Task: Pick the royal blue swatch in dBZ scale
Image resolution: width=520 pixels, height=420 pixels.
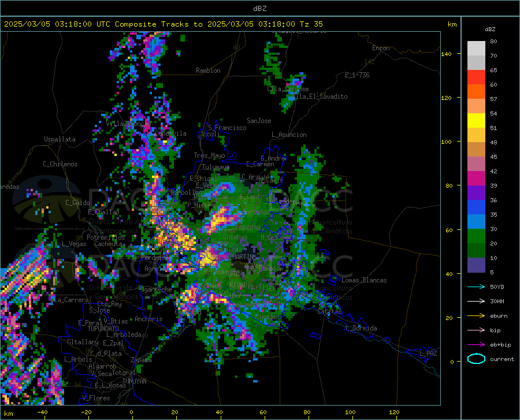Action: (x=476, y=207)
